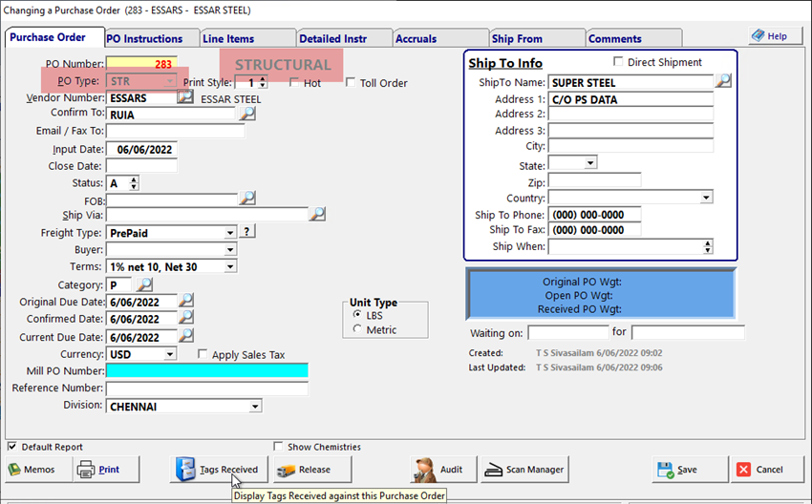Uncheck Default Report checkbox
This screenshot has width=812, height=504.
pyautogui.click(x=11, y=446)
